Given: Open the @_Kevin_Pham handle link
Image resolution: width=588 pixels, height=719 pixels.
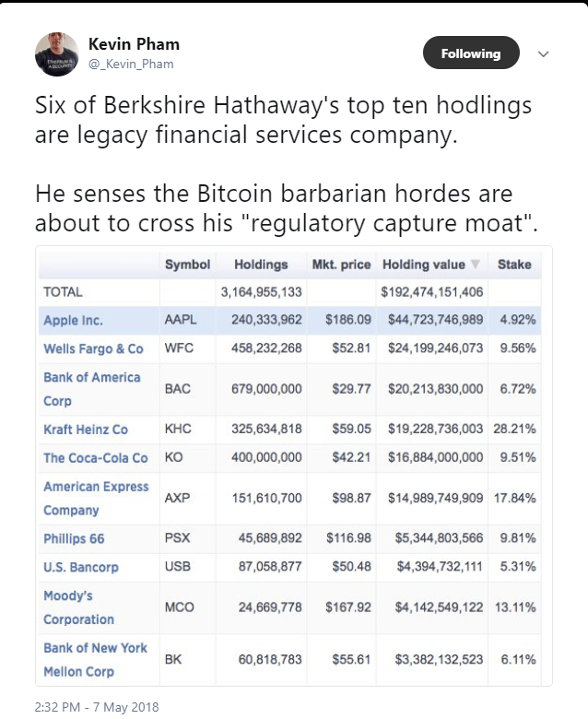Looking at the screenshot, I should 130,64.
